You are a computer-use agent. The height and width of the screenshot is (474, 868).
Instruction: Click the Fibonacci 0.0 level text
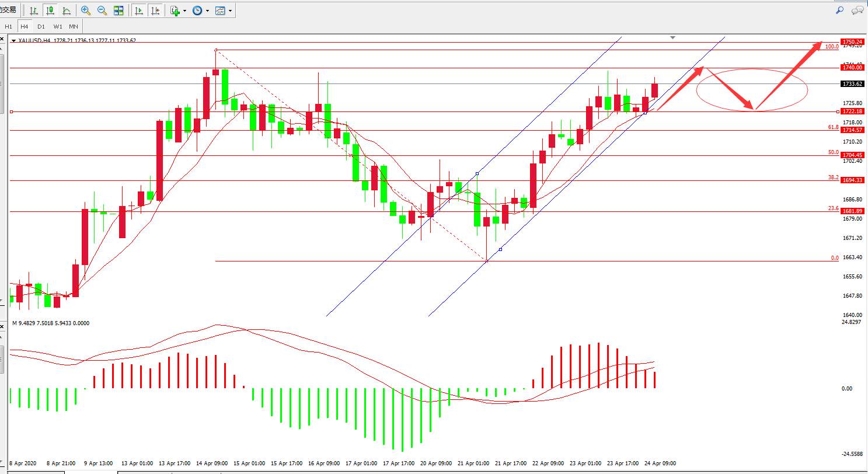[x=835, y=257]
